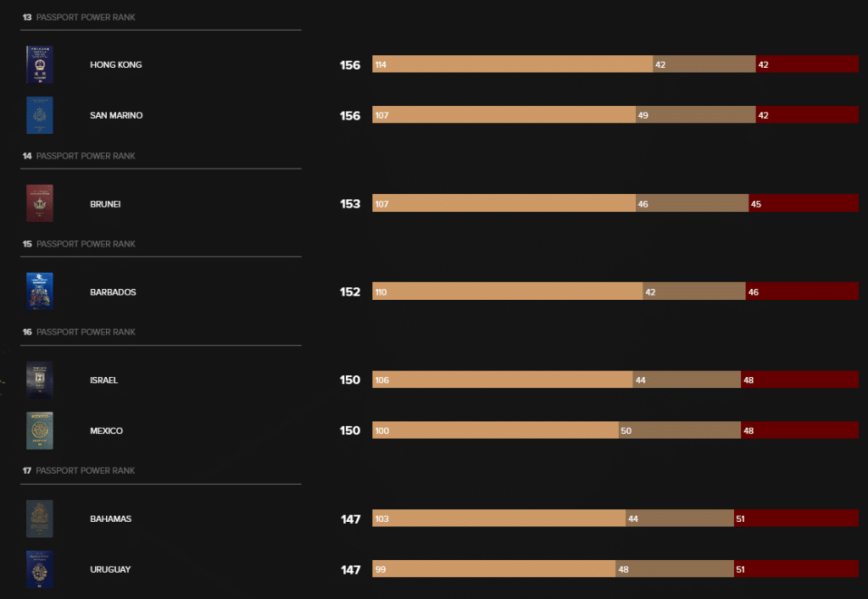This screenshot has width=868, height=599.
Task: Click Uruguay's dark red visa-required segment 51
Action: [796, 568]
